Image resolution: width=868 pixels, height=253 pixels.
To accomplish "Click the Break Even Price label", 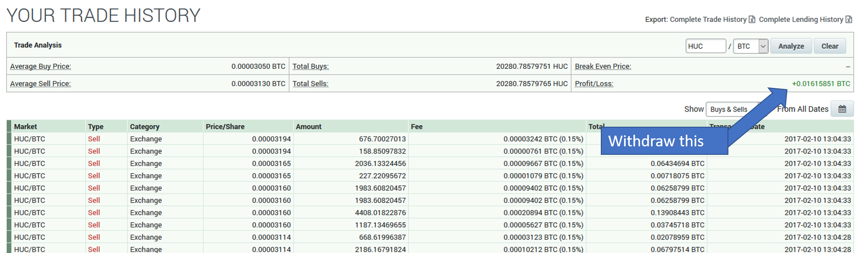I will click(603, 66).
